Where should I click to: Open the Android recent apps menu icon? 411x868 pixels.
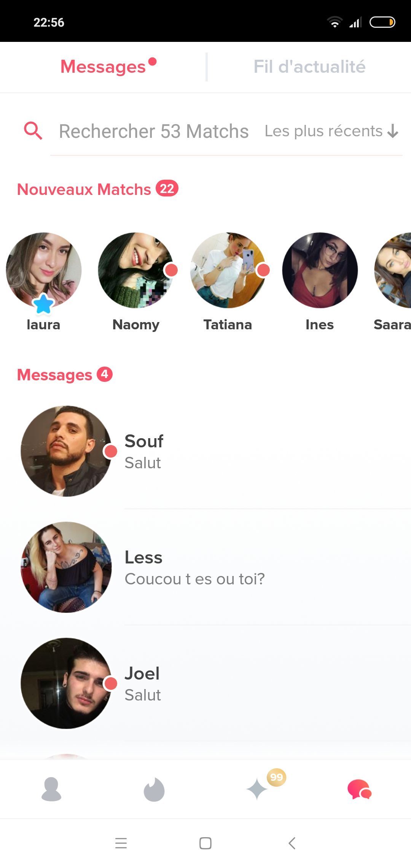(x=121, y=843)
